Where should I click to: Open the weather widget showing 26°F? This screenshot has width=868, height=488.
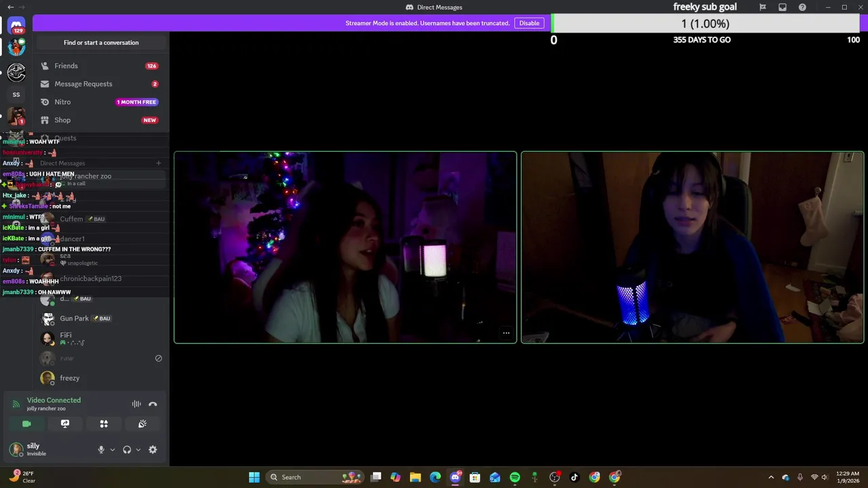coord(22,477)
